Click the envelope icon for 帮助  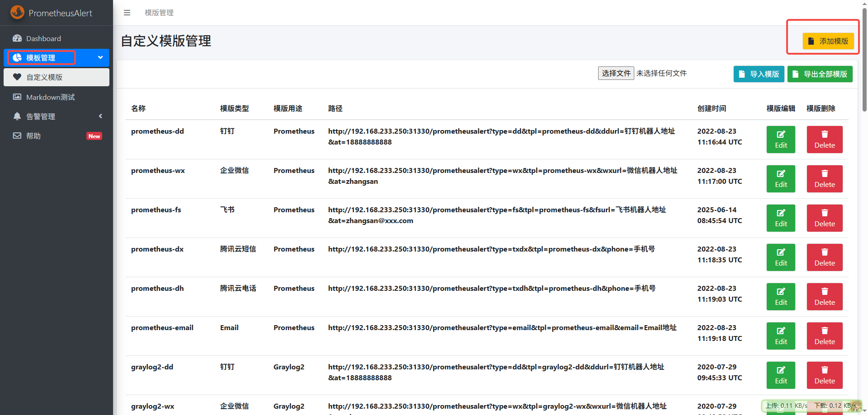(17, 136)
